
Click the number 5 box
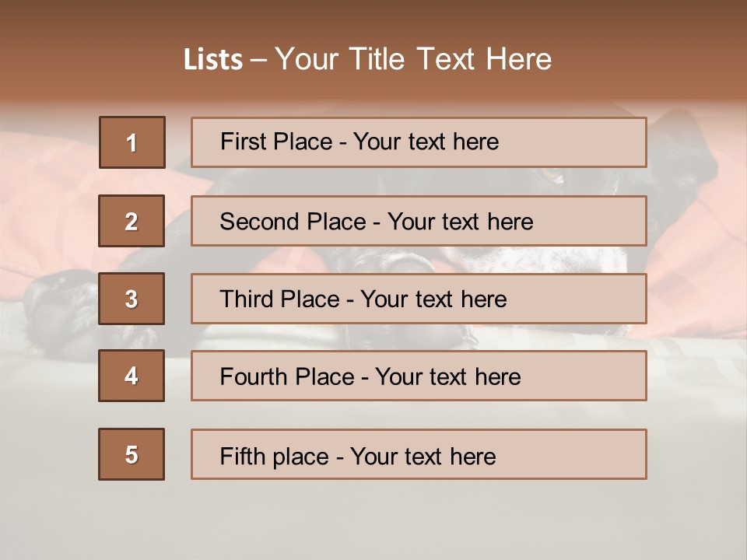[132, 454]
